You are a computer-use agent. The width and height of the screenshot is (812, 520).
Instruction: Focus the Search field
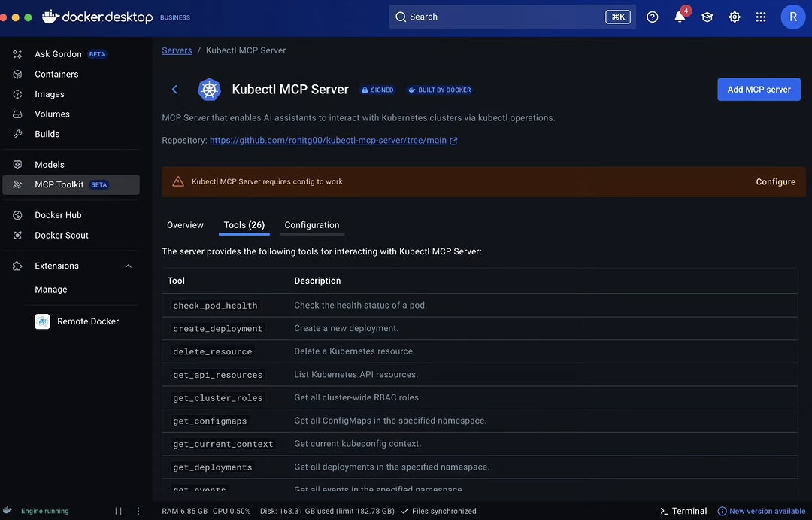coord(512,17)
